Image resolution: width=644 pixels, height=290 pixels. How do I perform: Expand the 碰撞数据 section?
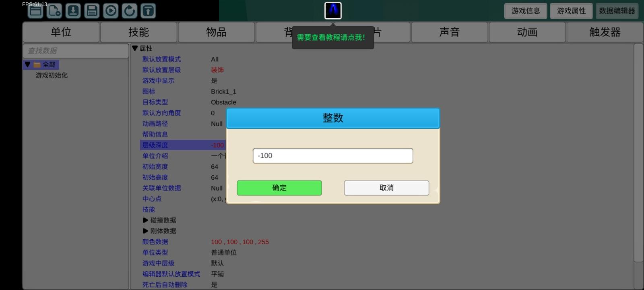145,220
